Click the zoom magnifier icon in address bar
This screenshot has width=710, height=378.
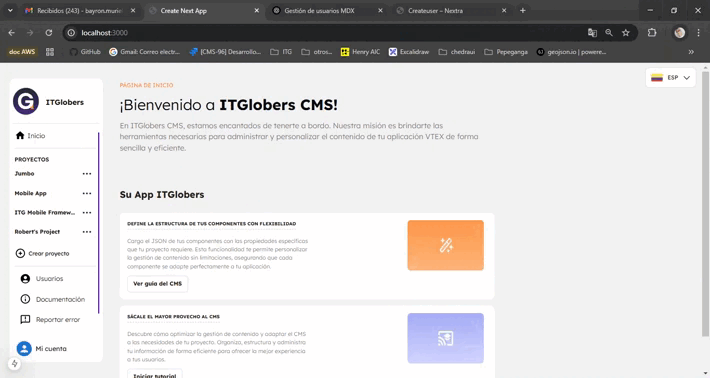[609, 33]
